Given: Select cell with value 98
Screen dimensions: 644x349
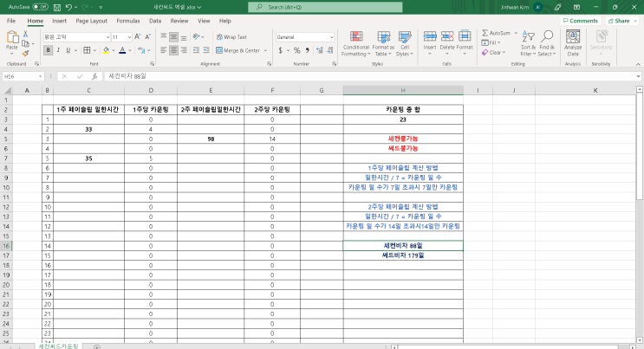Looking at the screenshot, I should click(211, 139).
